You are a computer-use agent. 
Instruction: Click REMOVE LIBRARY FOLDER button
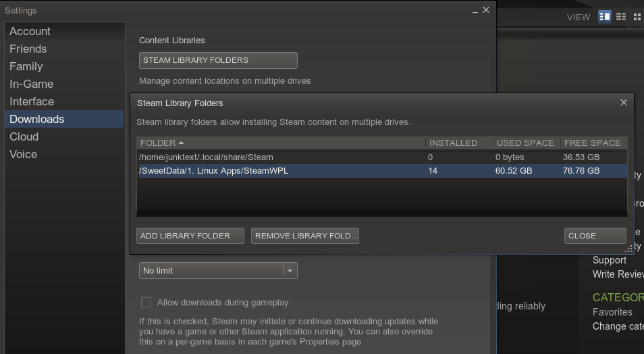point(304,236)
